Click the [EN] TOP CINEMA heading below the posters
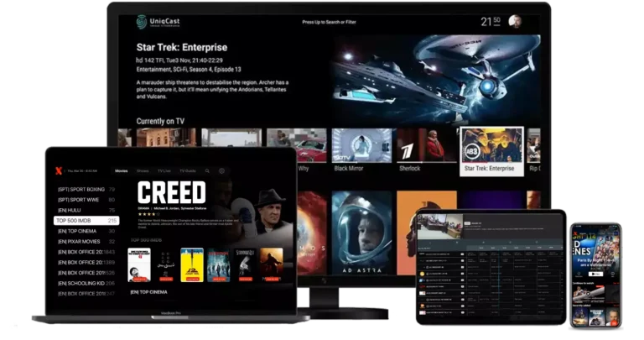644x340 pixels. tap(148, 292)
